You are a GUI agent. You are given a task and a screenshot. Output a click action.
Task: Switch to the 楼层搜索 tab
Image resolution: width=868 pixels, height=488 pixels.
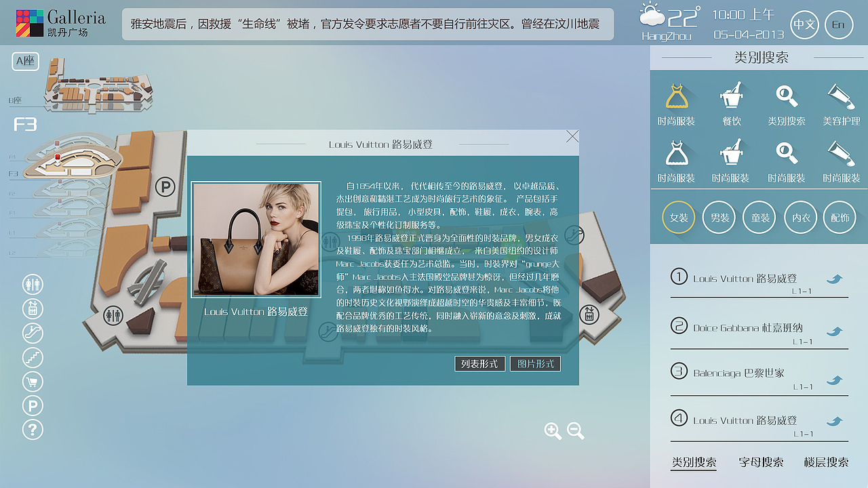[x=826, y=462]
